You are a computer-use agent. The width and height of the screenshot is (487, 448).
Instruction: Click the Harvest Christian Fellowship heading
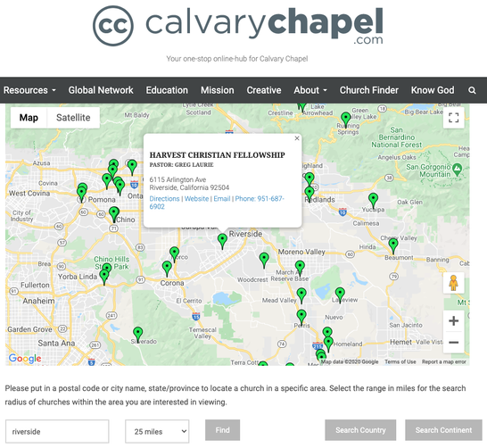click(217, 155)
